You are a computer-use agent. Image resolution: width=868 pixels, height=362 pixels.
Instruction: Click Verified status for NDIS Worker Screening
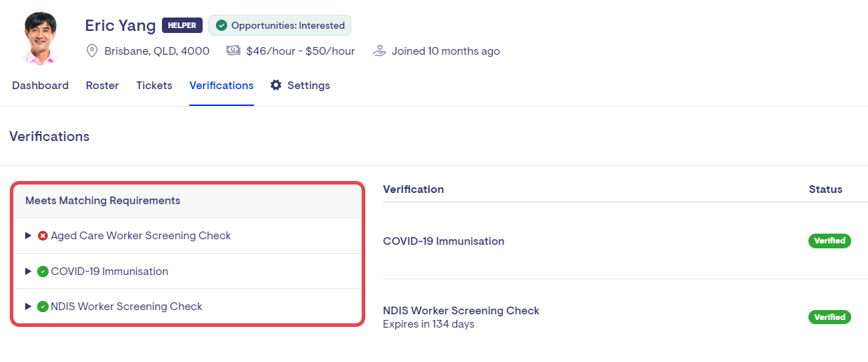point(829,317)
